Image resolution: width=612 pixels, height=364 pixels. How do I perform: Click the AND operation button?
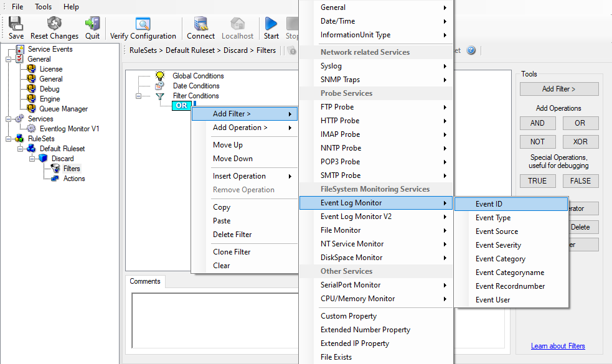(537, 123)
